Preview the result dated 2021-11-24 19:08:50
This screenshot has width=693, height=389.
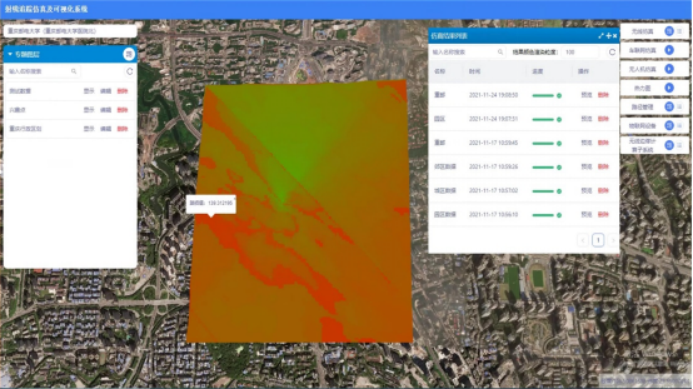(x=586, y=95)
